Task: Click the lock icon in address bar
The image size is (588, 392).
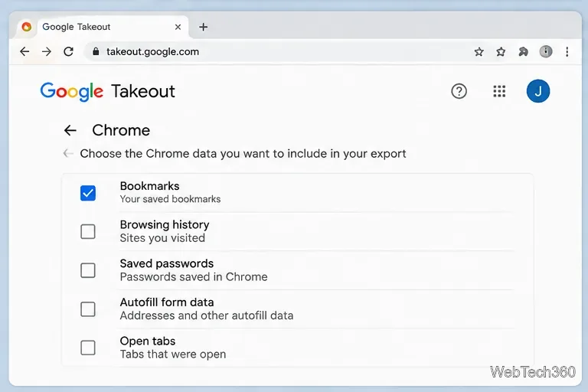Action: coord(96,51)
